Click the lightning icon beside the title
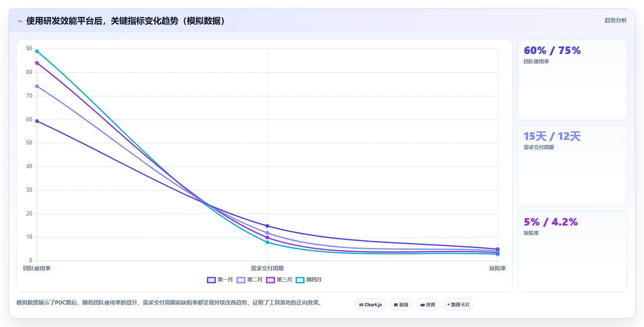 tap(20, 21)
